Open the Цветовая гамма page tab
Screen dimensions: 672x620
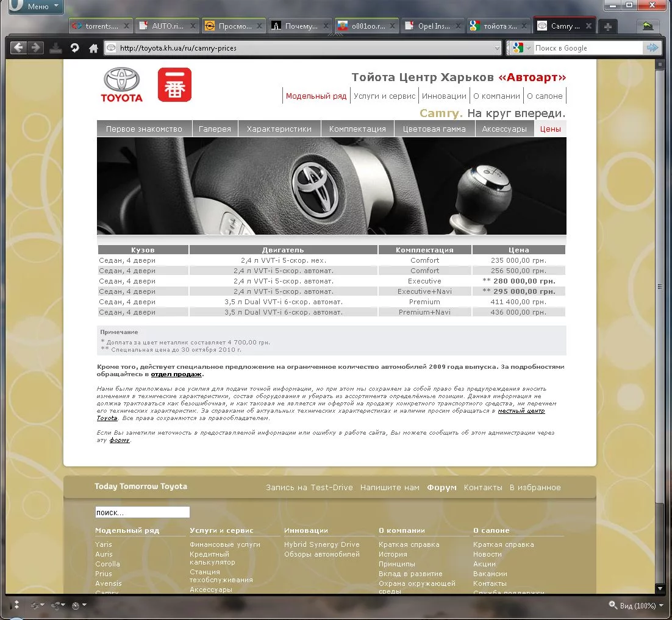coord(434,129)
